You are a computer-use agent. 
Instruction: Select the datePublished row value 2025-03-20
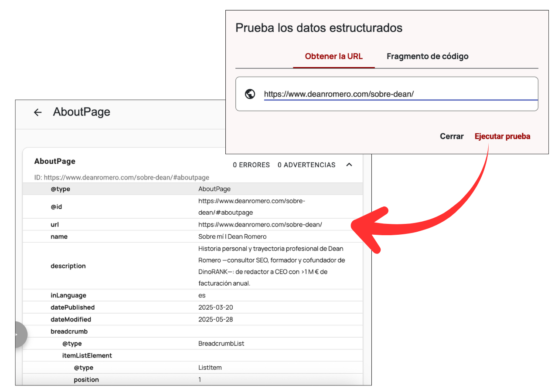[215, 308]
